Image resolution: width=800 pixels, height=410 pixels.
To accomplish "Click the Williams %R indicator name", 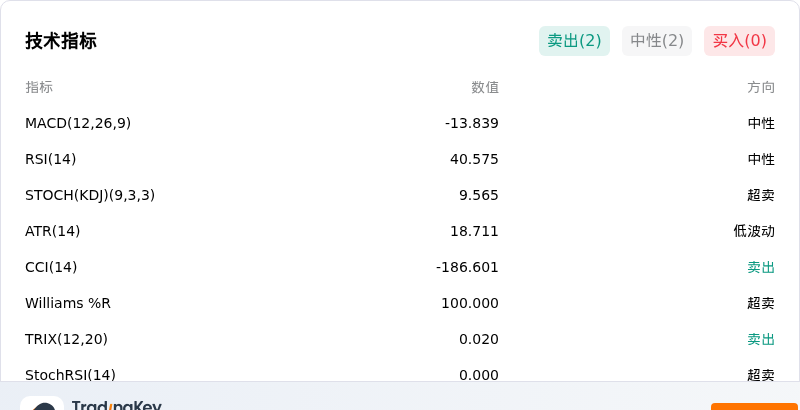I will pos(68,303).
